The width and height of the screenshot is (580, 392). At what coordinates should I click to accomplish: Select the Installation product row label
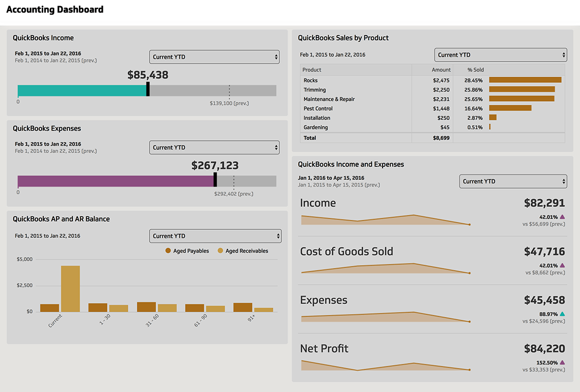(x=317, y=118)
